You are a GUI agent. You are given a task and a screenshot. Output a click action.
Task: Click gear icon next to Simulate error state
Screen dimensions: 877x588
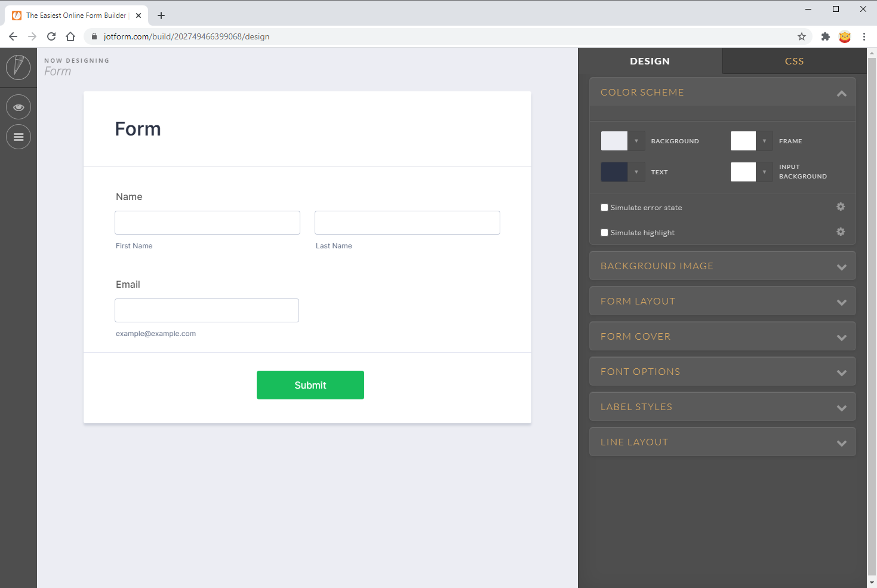841,207
